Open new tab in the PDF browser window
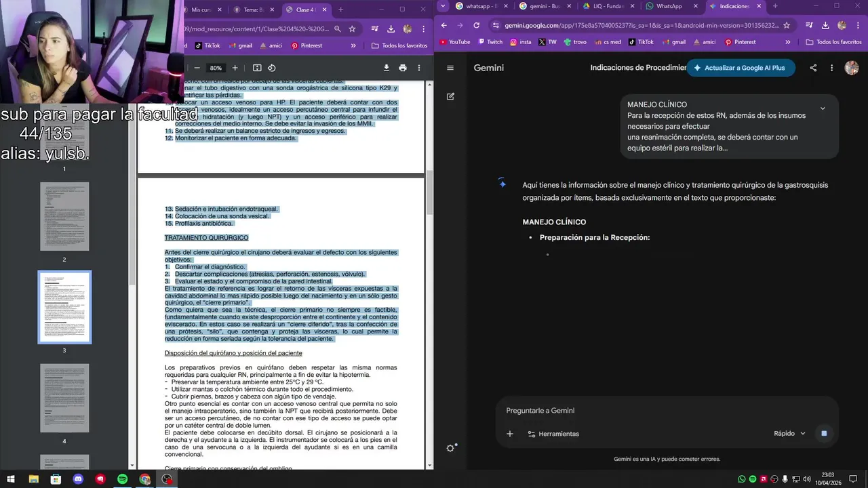The height and width of the screenshot is (488, 868). point(340,9)
